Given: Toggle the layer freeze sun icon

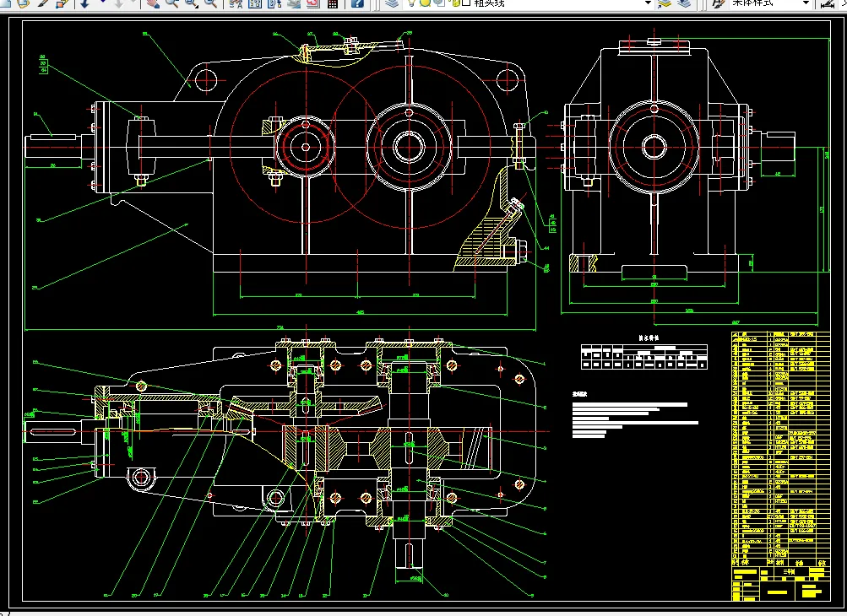Looking at the screenshot, I should pos(425,3).
